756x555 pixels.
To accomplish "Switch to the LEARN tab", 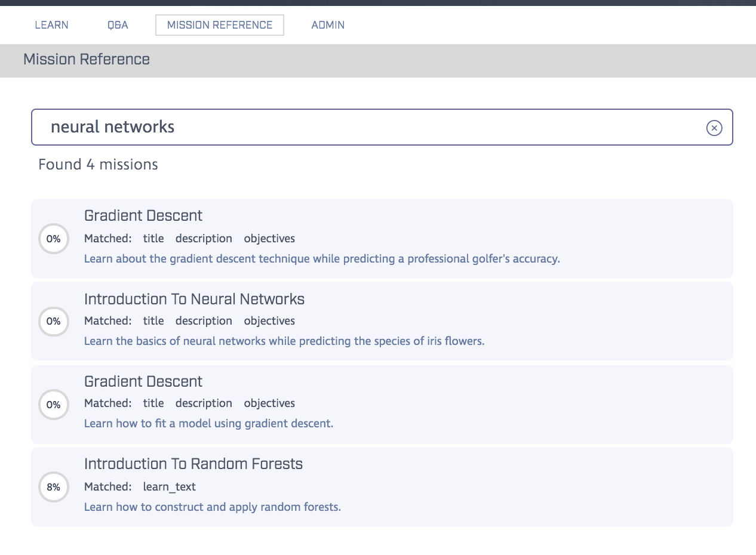I will coord(51,25).
